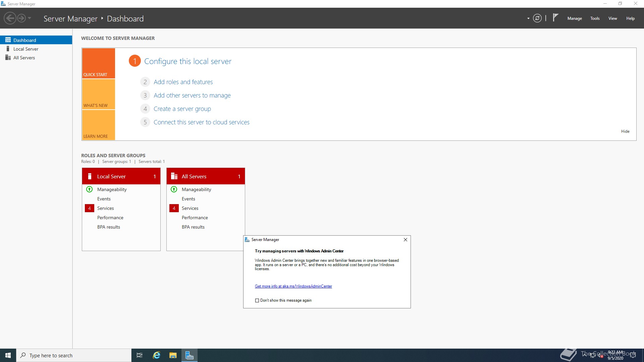The width and height of the screenshot is (644, 362).
Task: Click Local Server Manageability status icon
Action: click(90, 189)
